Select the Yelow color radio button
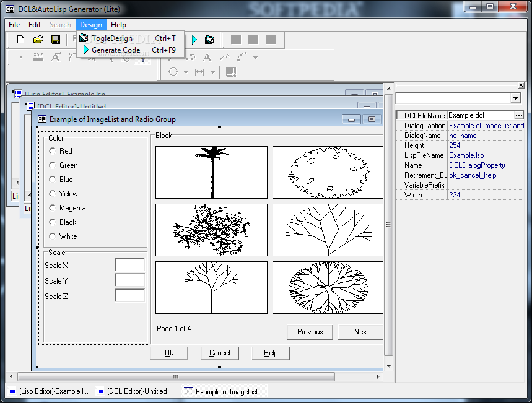532x403 pixels. [x=52, y=193]
